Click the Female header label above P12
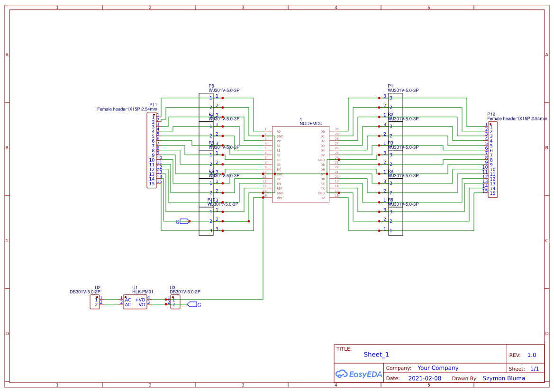 point(517,119)
